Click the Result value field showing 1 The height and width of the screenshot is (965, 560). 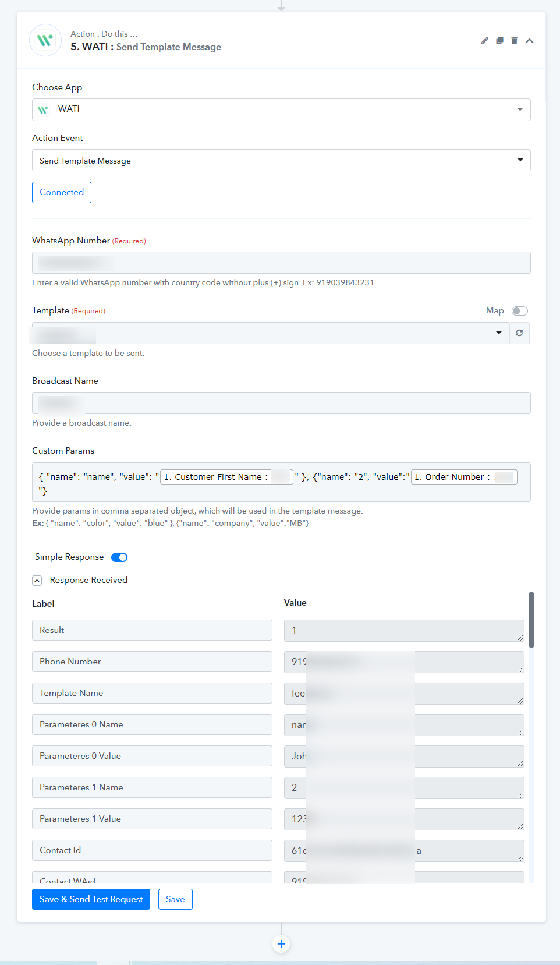click(x=404, y=631)
